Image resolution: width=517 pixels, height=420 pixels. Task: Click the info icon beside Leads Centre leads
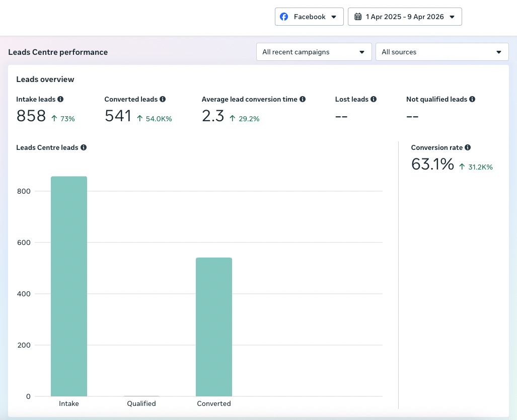84,147
